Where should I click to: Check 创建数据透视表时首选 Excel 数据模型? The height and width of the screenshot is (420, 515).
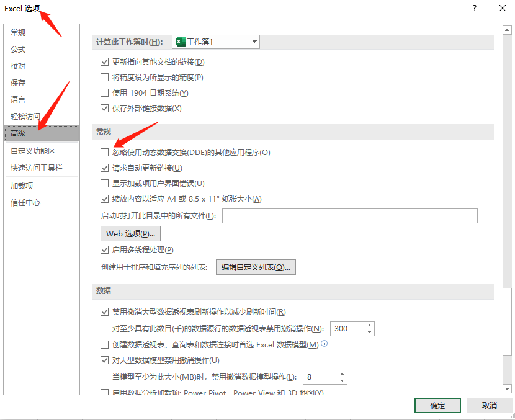104,345
